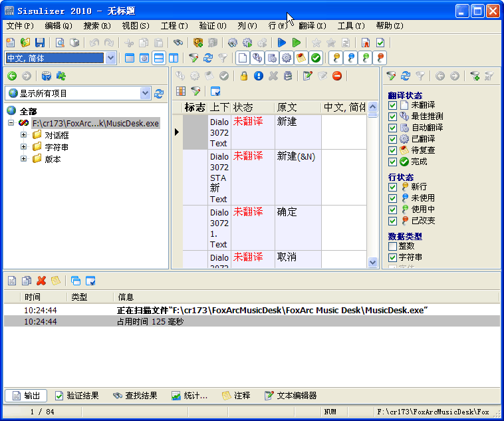Screen dimensions: 504x421
Task: Toggle the 已改变 row status checkbox
Action: pos(393,221)
